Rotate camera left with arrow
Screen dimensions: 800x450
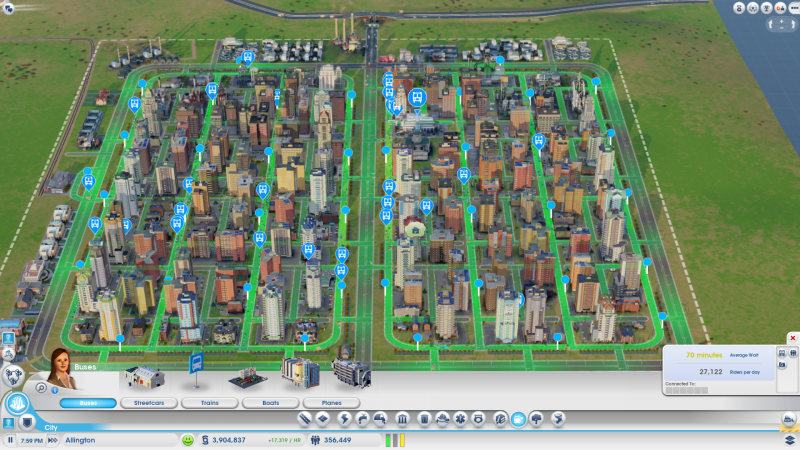click(770, 24)
